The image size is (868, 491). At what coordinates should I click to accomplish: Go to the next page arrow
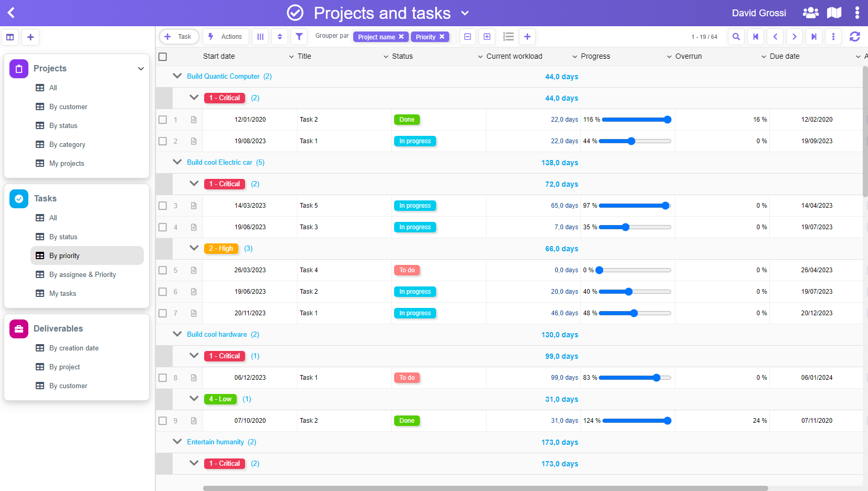point(794,37)
